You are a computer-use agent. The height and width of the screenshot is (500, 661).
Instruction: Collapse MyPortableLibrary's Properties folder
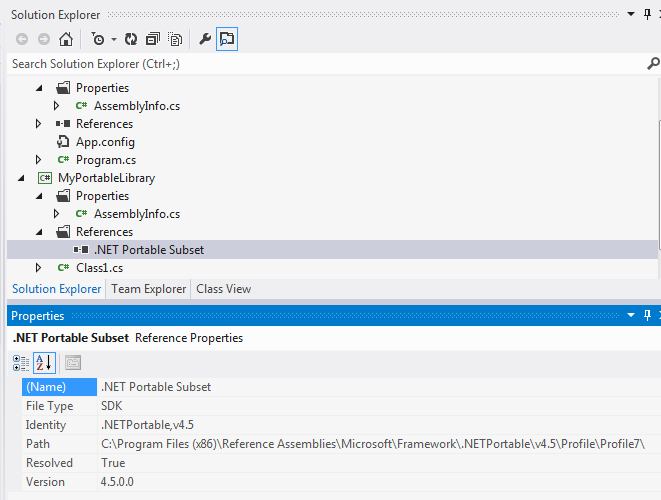(39, 196)
